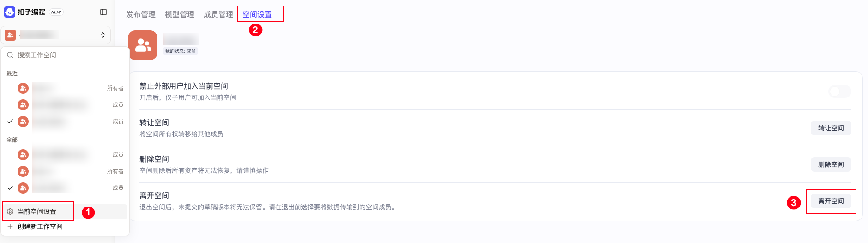This screenshot has height=243, width=868.
Task: Switch to the 成员管理 tab
Action: click(218, 14)
